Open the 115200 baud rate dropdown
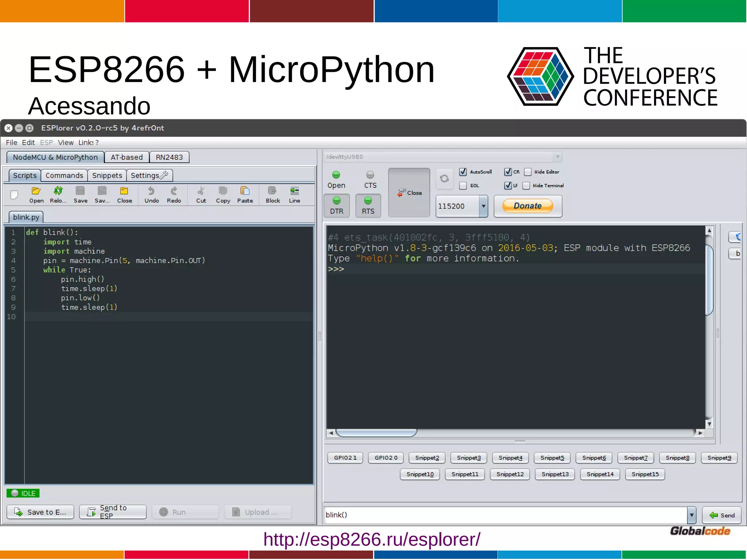Viewport: 747px width, 560px height. pos(483,206)
